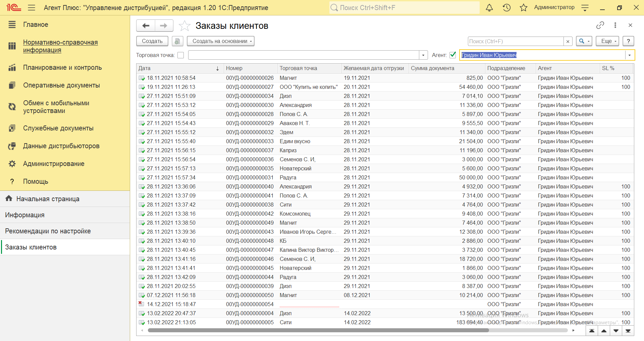The image size is (644, 341).
Task: Clear the search field with X
Action: 568,41
